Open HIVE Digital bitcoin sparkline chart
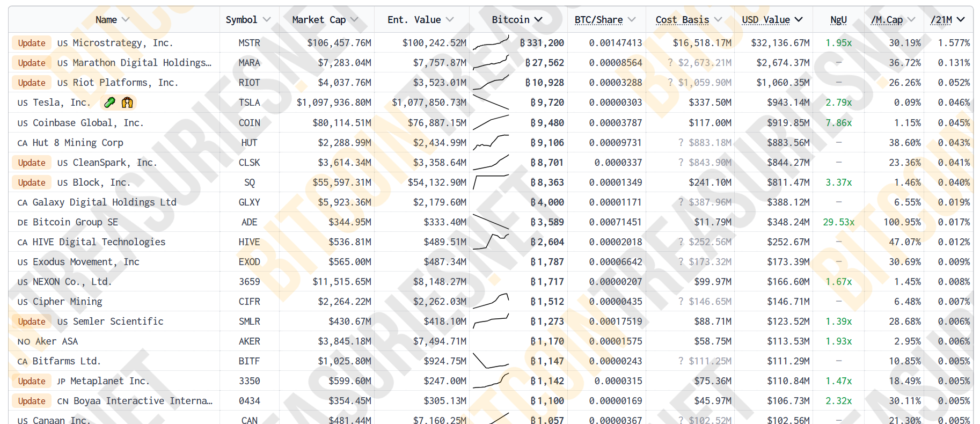The height and width of the screenshot is (424, 980). (x=491, y=242)
